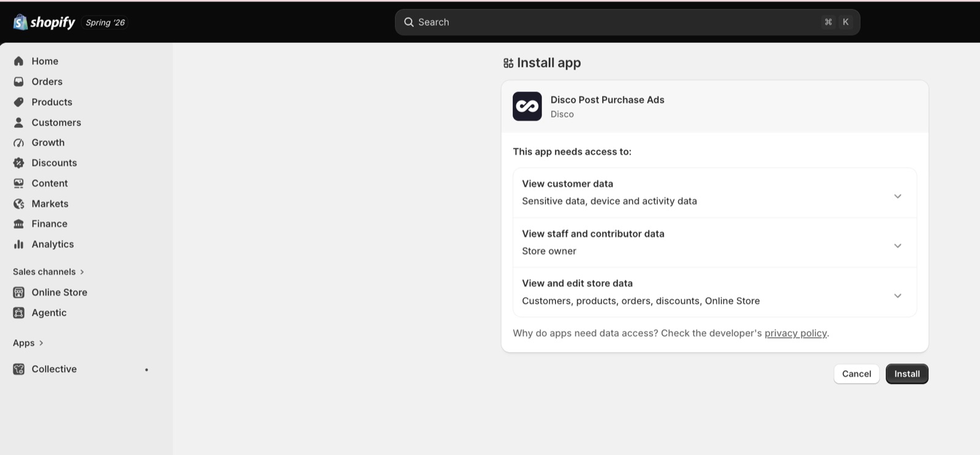980x455 pixels.
Task: Click the Analytics bar chart icon
Action: point(19,244)
